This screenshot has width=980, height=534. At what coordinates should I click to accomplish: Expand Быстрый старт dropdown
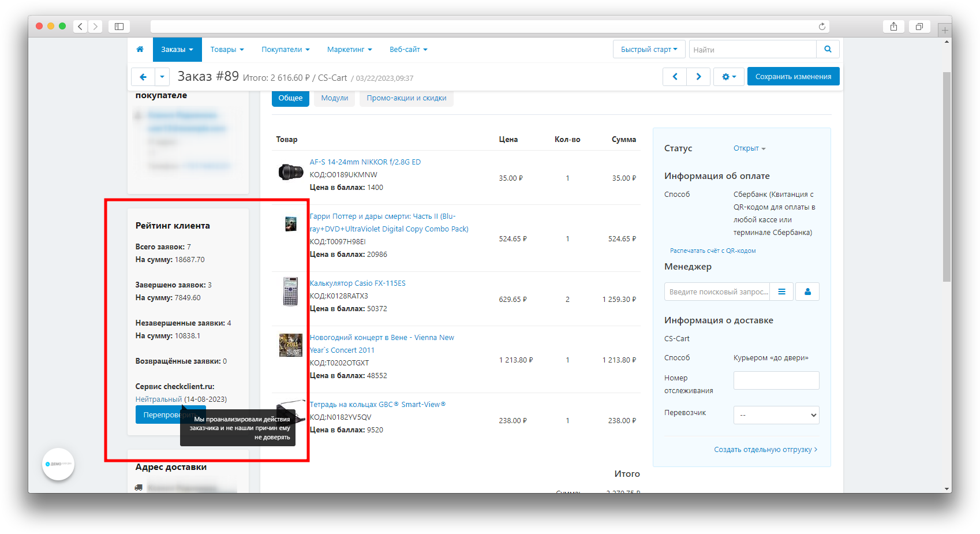[x=649, y=50]
